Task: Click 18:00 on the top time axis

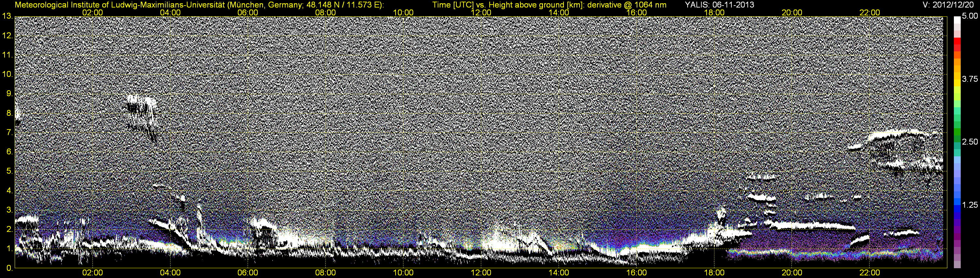Action: [714, 12]
